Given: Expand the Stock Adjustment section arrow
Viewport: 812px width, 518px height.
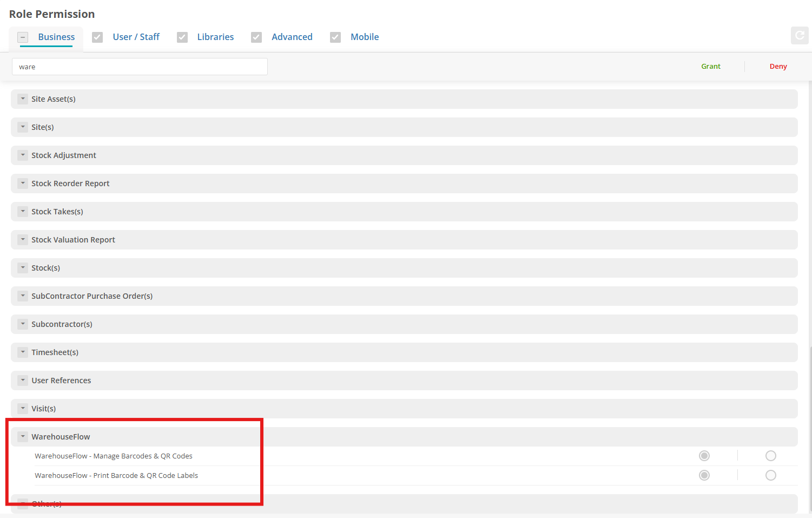Looking at the screenshot, I should coord(23,155).
